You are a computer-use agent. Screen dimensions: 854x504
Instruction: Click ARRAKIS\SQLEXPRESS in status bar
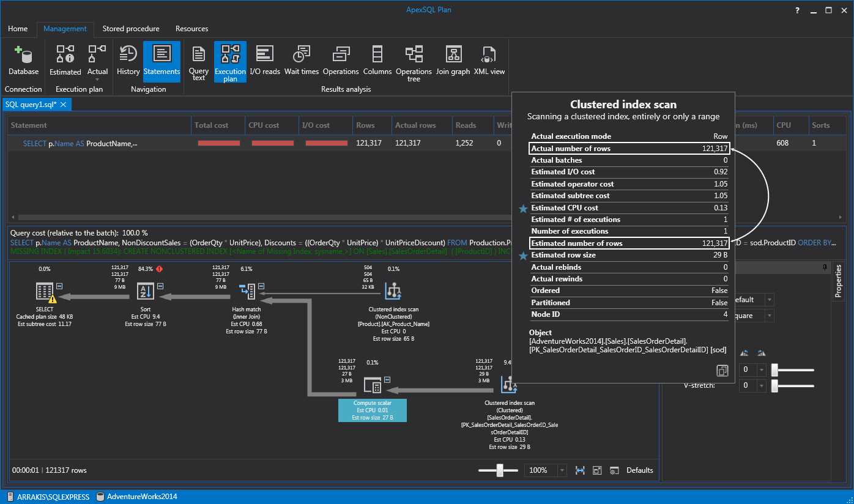point(48,497)
